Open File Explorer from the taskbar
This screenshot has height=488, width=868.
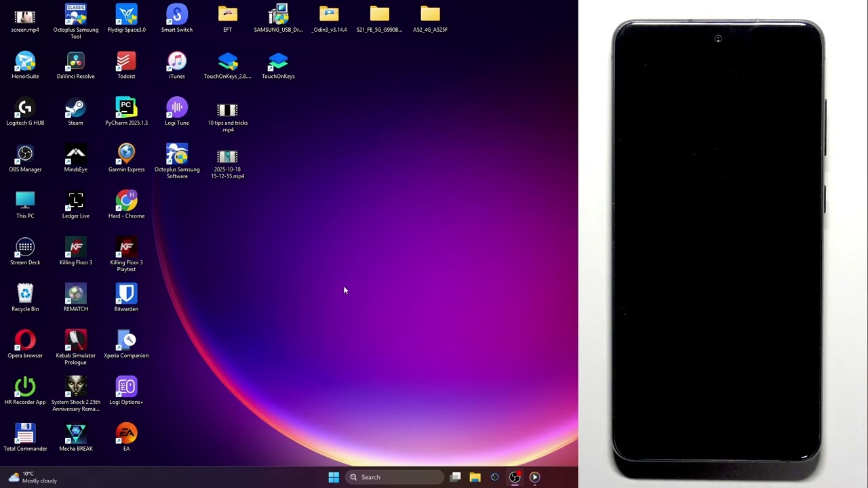coord(475,477)
